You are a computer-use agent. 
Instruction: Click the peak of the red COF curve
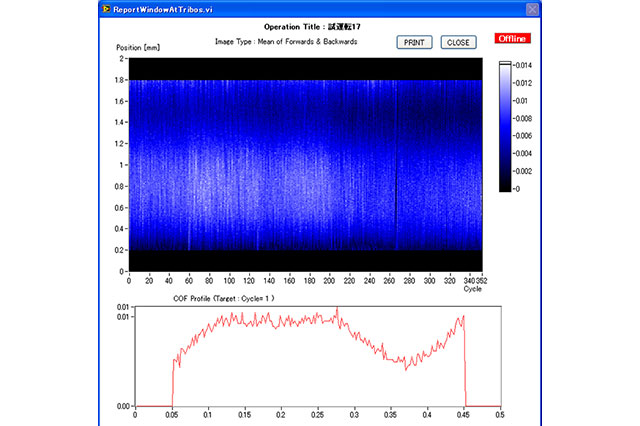(x=337, y=309)
